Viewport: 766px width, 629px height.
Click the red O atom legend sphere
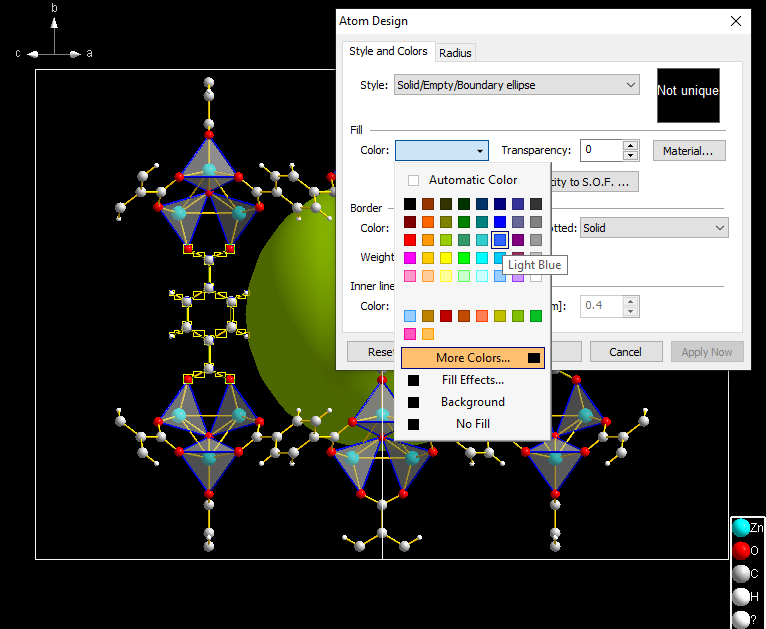click(740, 550)
